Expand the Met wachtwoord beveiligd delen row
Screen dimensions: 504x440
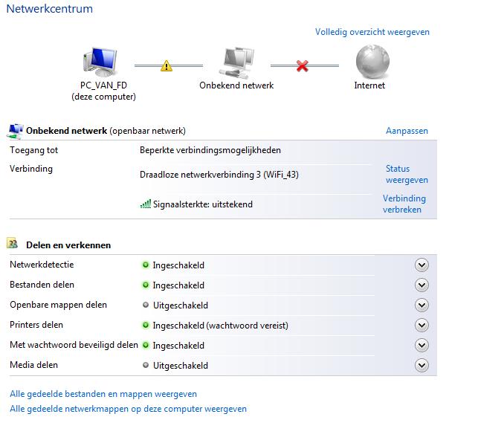[x=422, y=345]
